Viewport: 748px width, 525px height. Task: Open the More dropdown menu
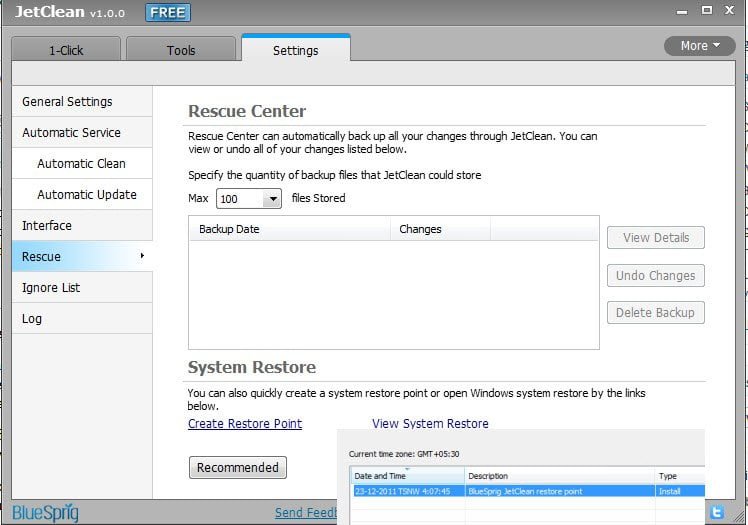[x=699, y=46]
